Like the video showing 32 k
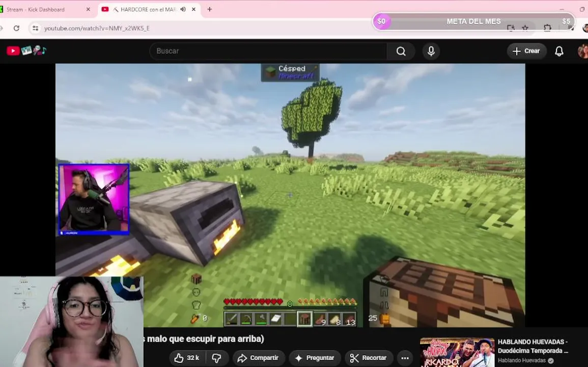 (x=187, y=358)
